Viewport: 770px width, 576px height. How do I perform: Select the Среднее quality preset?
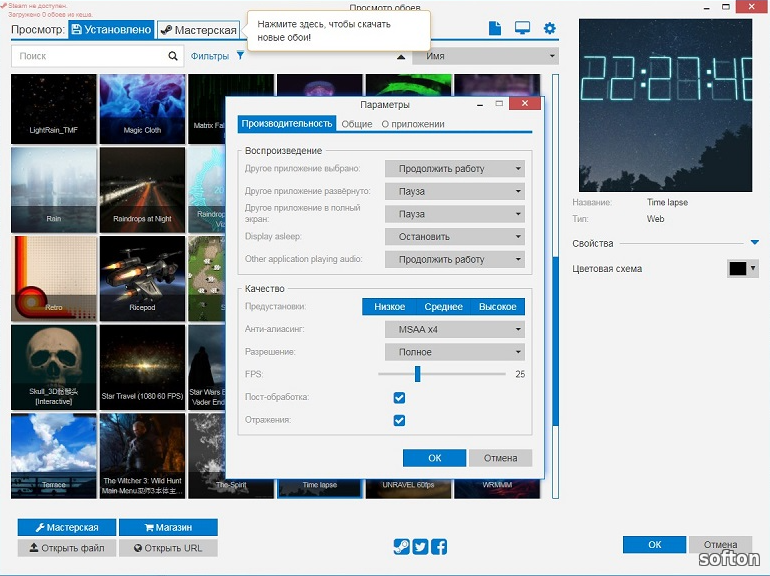(443, 307)
